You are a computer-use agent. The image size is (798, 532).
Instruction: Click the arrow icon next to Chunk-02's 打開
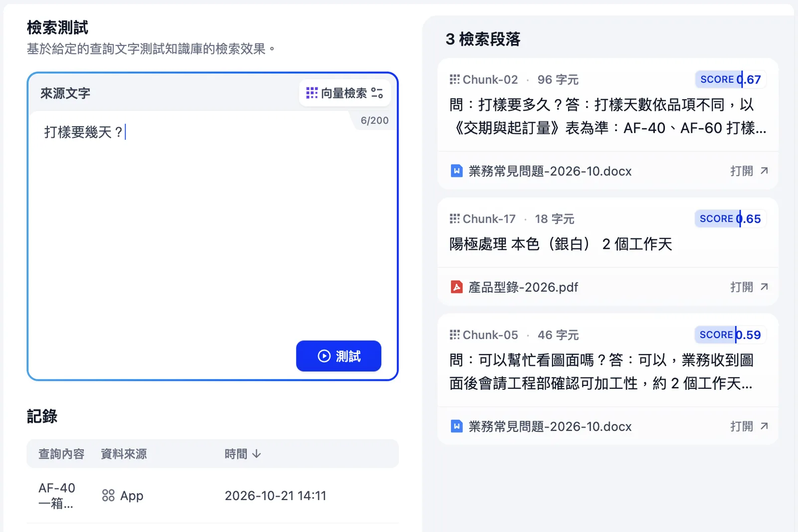764,171
